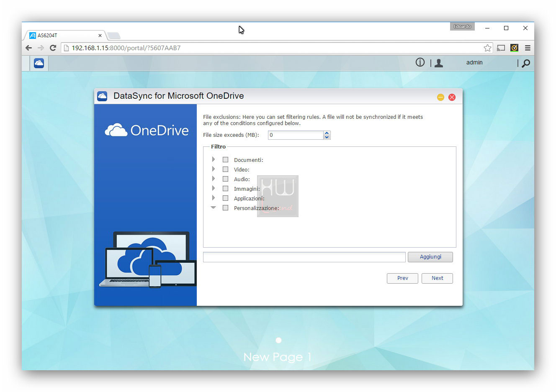
Task: Click the Aggiungi button
Action: [430, 257]
